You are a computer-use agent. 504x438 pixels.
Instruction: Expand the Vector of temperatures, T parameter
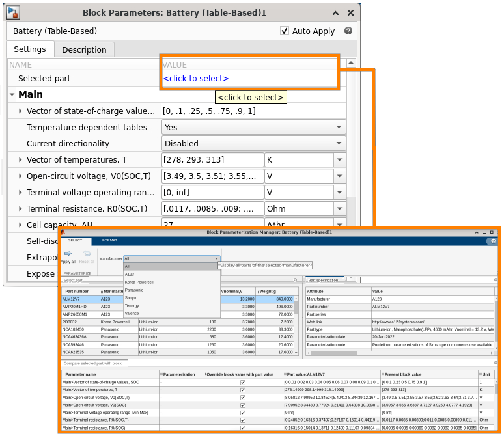point(20,159)
